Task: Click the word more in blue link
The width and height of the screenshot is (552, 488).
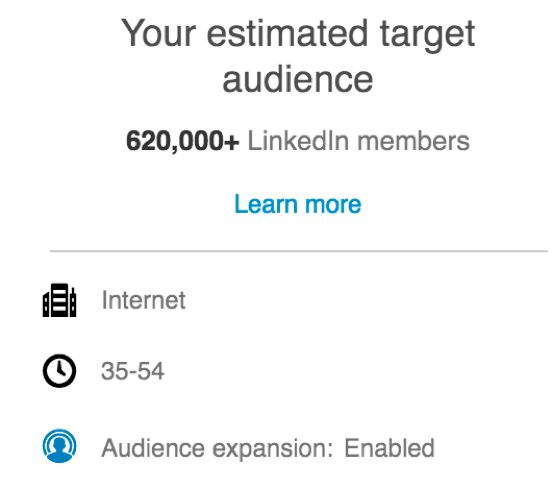Action: pos(333,205)
